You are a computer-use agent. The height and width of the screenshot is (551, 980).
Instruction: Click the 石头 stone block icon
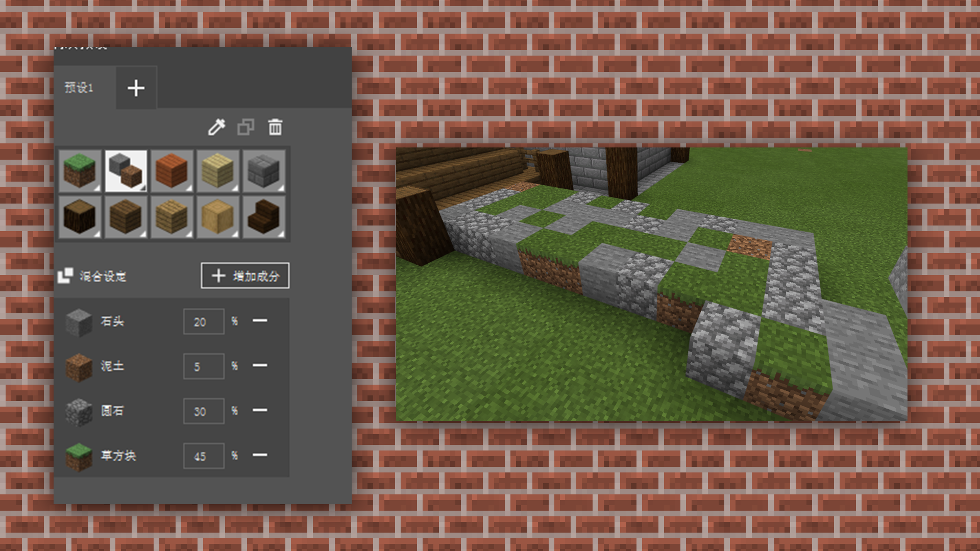79,322
